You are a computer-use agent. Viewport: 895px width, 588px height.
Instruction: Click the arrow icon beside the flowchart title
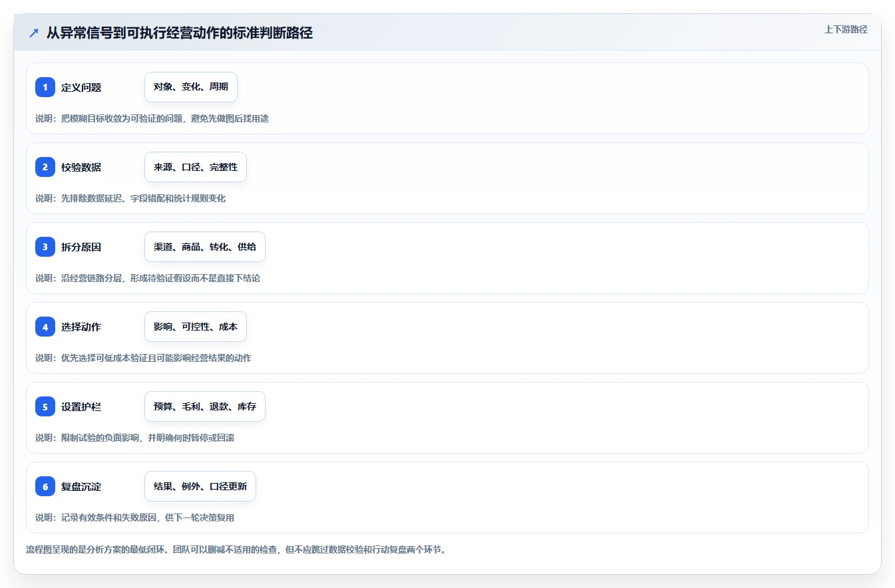[x=34, y=33]
